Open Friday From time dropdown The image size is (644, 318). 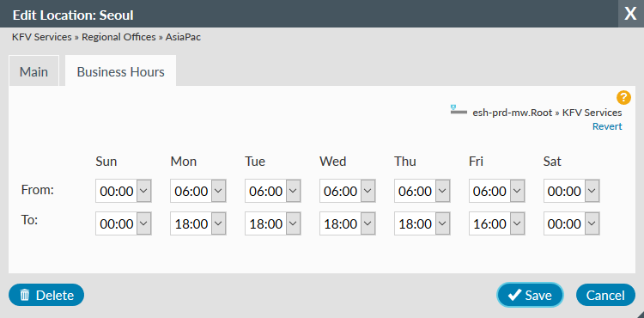tap(497, 191)
